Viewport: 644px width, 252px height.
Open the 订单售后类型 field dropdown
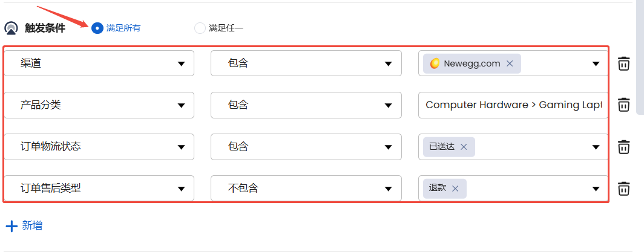coord(99,188)
